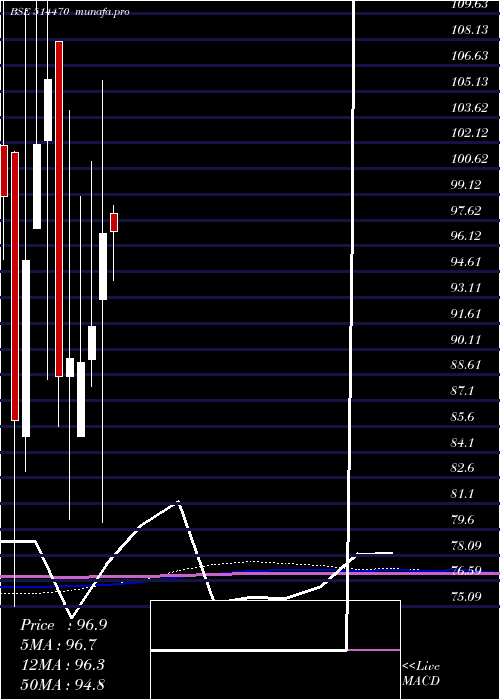This screenshot has height=700, width=500.
Task: Click the tallest red candlestick body
Action: (x=59, y=208)
